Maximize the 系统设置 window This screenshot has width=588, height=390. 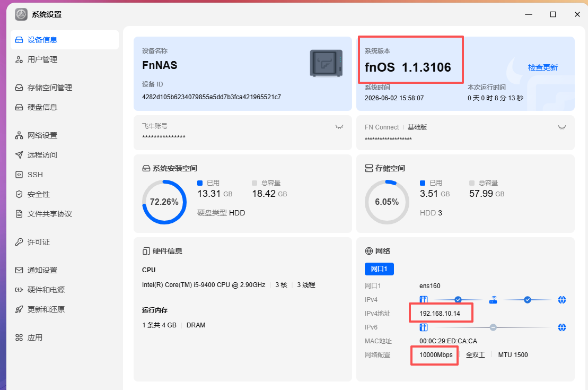tap(553, 14)
